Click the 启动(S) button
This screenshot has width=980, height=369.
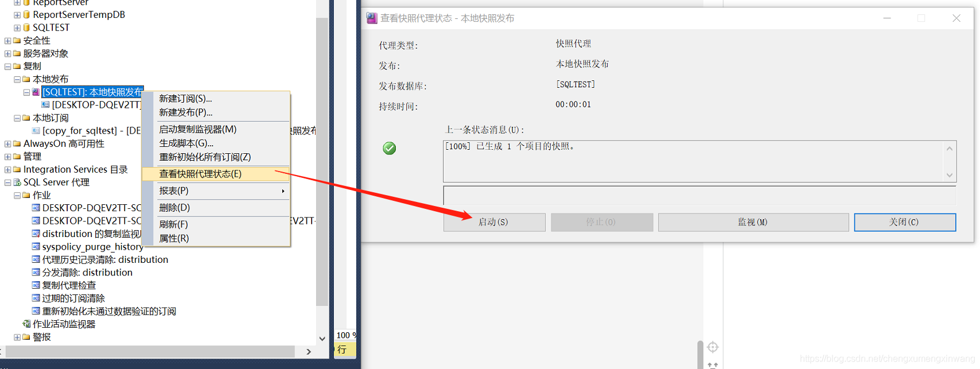[494, 222]
